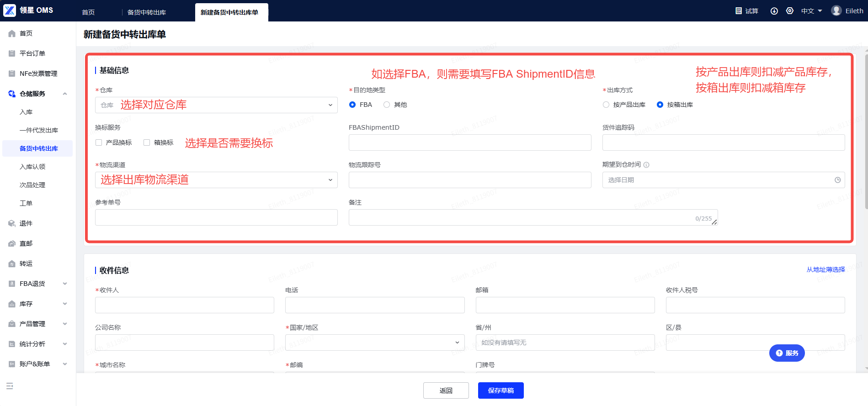Collapse the sidebar with the bottom menu icon

10,386
